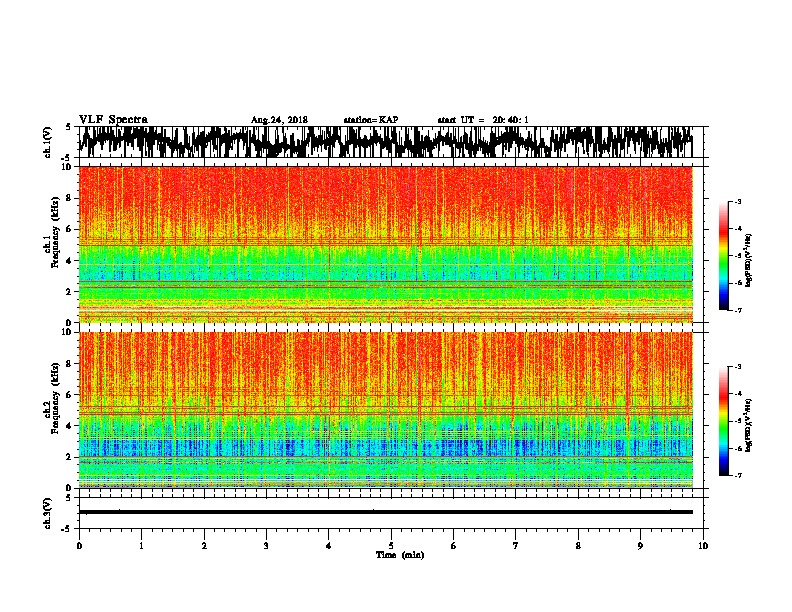Click ch.1 frequency tick label '8'

coord(70,198)
